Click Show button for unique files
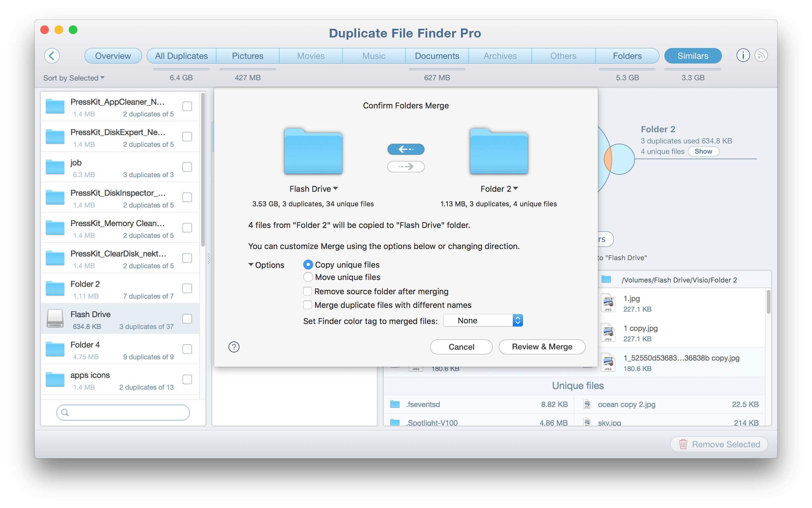Image resolution: width=812 pixels, height=508 pixels. tap(703, 151)
